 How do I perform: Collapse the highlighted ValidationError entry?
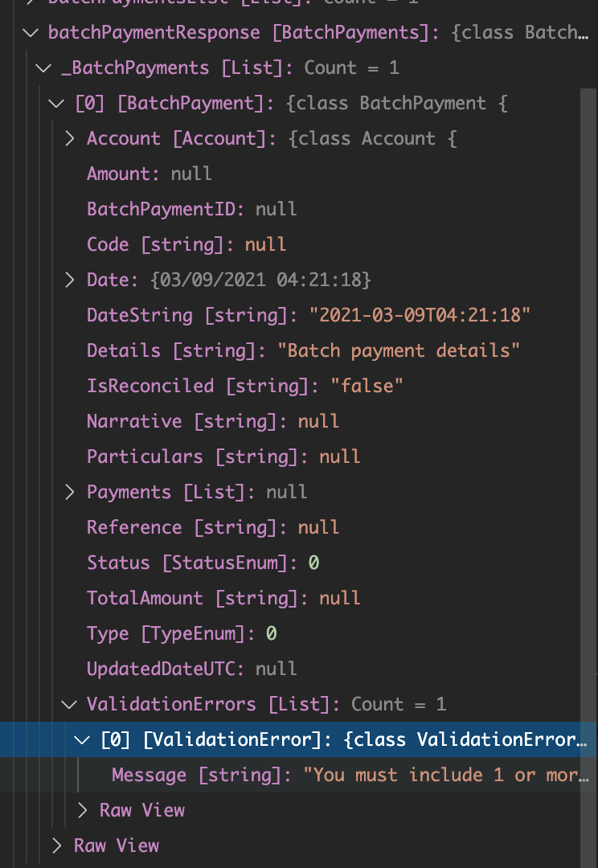pos(81,739)
